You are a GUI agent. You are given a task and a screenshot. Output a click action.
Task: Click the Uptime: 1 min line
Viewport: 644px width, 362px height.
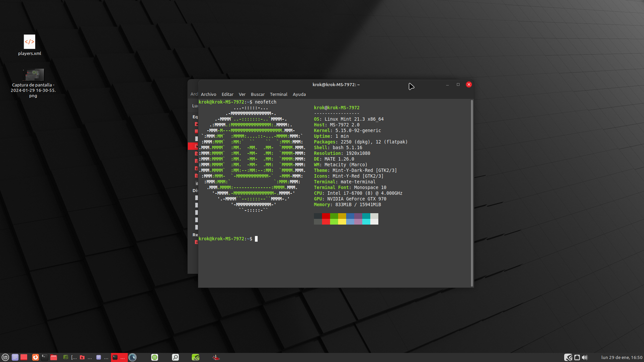tap(331, 136)
